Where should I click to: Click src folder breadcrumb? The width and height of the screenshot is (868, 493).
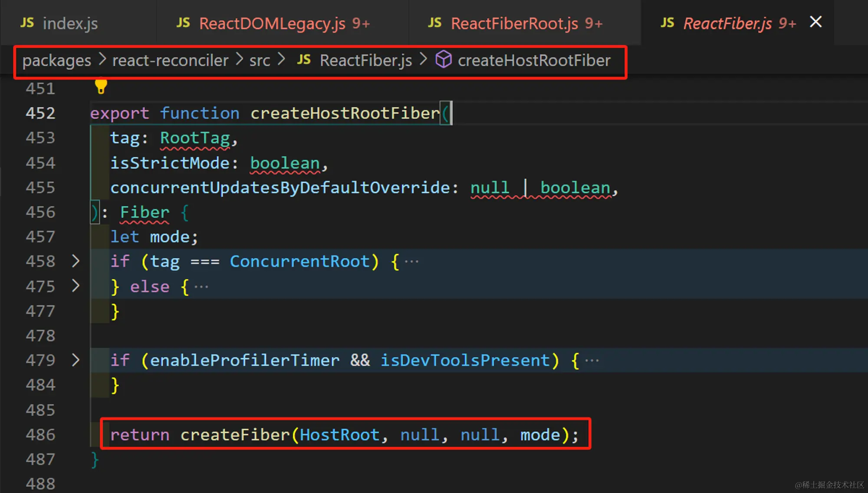click(260, 60)
